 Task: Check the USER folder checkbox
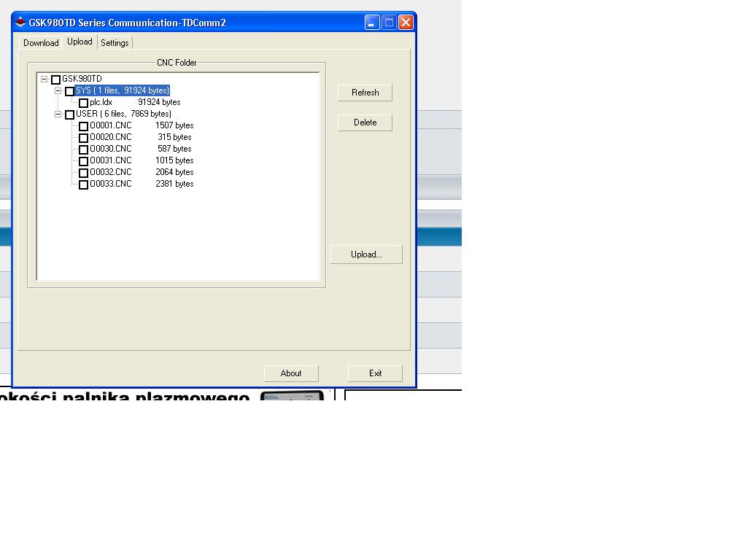[69, 114]
